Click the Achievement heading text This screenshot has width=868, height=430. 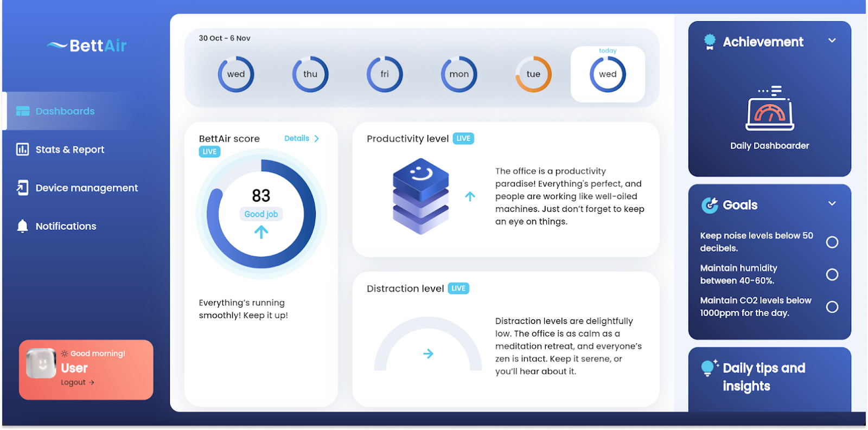[x=763, y=42]
